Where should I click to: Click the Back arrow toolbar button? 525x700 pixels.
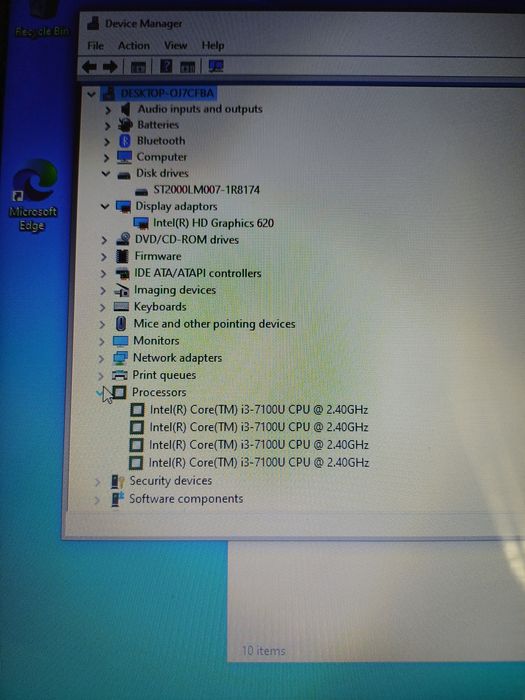tap(89, 67)
